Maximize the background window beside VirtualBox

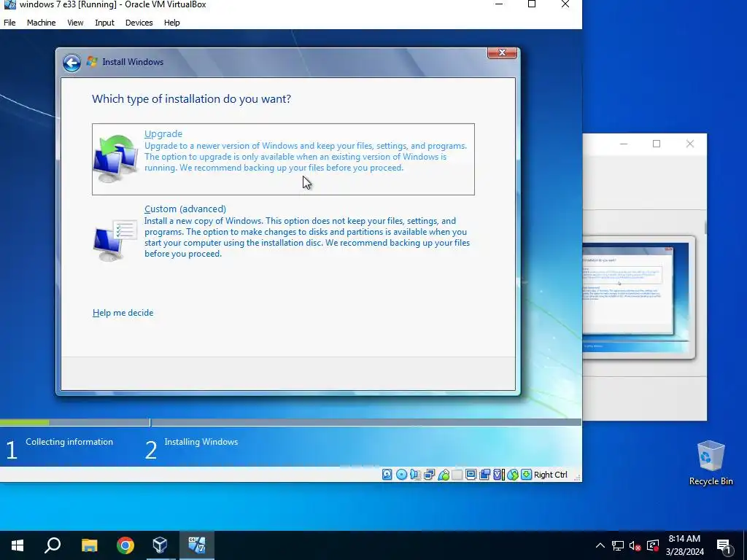tap(657, 144)
